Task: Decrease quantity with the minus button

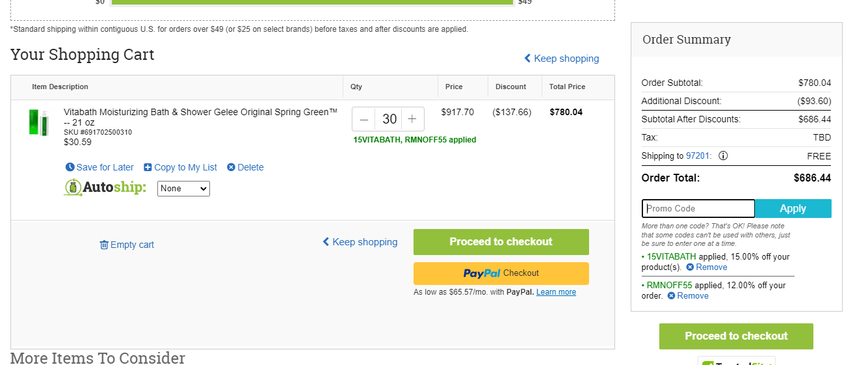Action: pos(364,120)
